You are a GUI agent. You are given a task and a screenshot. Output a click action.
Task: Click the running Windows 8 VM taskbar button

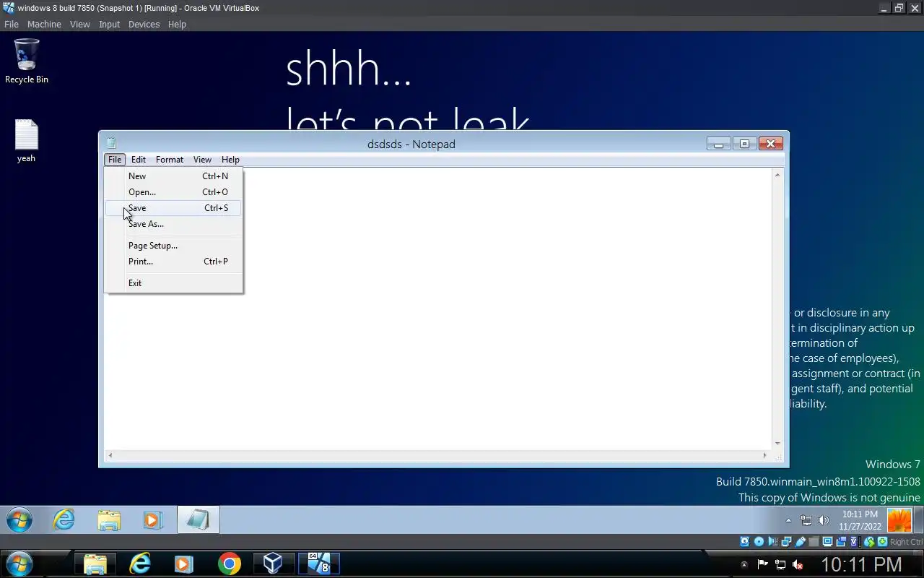click(x=318, y=564)
